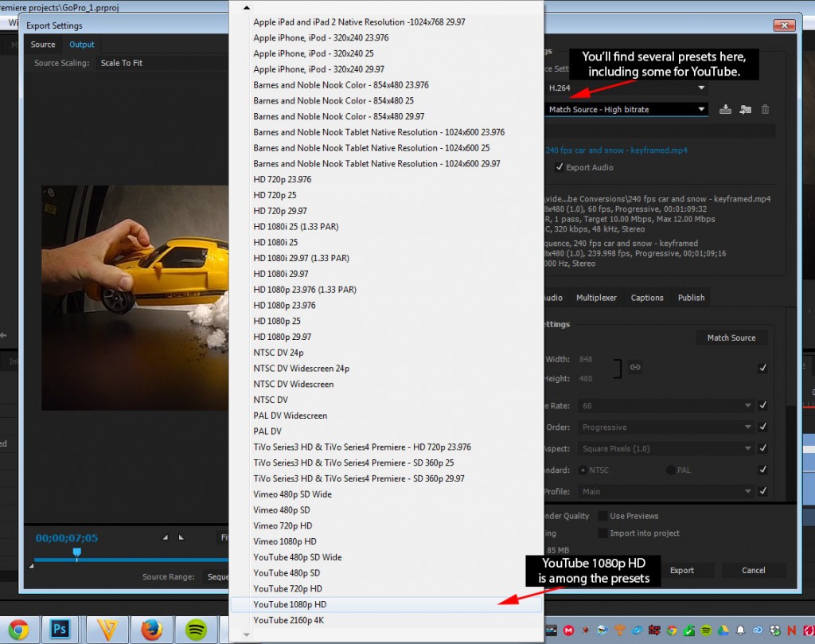815x644 pixels.
Task: Click the Save Preset icon
Action: click(x=725, y=110)
